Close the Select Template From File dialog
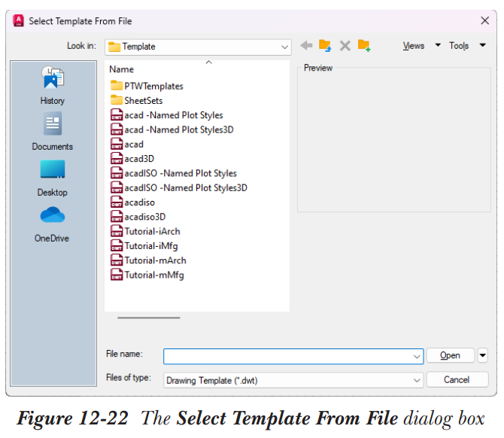The height and width of the screenshot is (438, 504). coord(484,21)
